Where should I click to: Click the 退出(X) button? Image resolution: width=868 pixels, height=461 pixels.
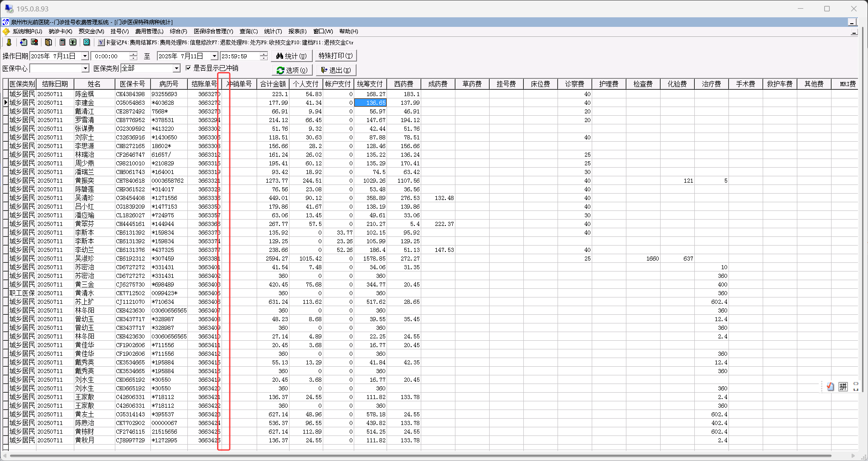point(336,70)
